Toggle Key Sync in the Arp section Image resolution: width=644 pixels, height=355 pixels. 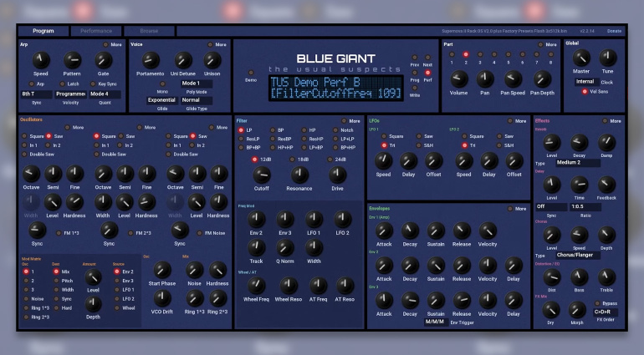(93, 84)
